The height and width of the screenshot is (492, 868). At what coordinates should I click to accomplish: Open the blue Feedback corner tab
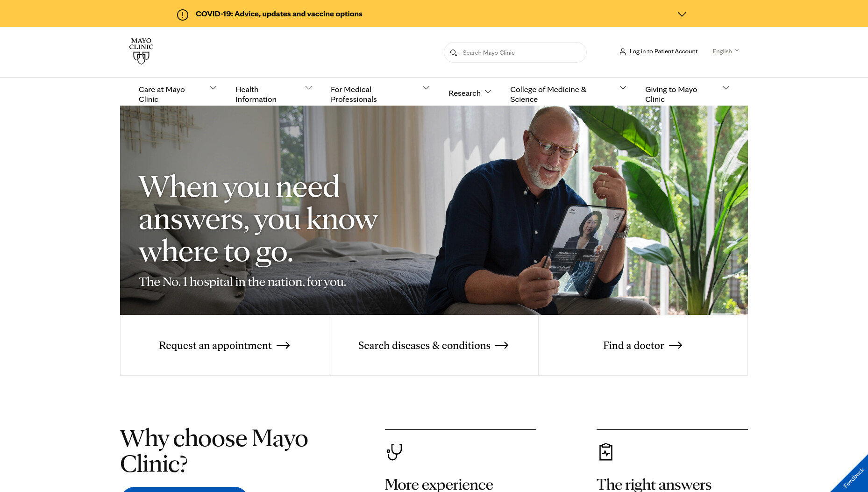pyautogui.click(x=853, y=478)
